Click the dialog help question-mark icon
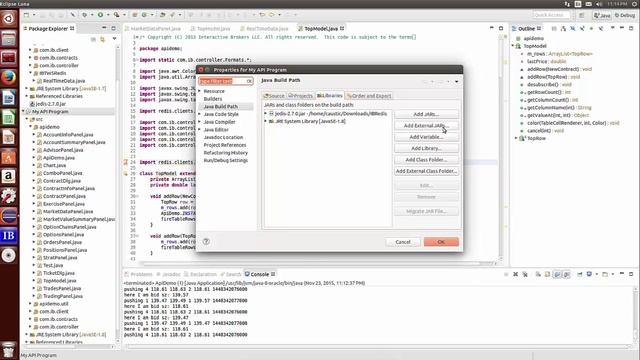 206,242
